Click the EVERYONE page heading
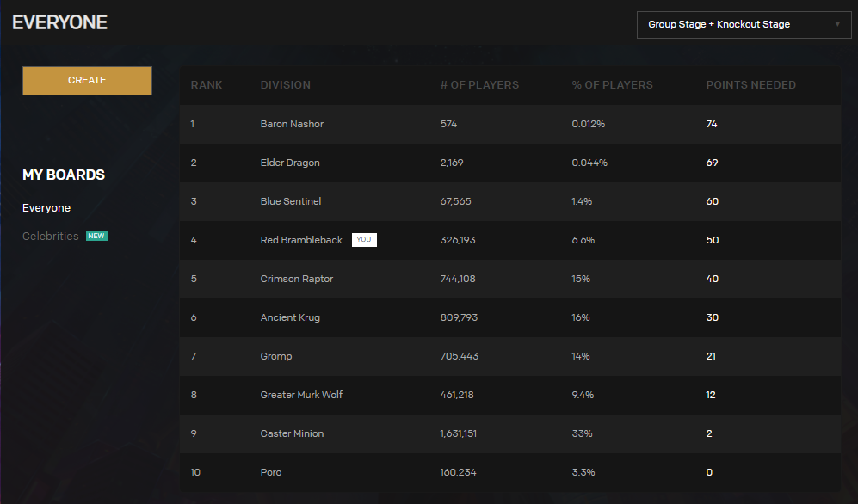 tap(59, 22)
